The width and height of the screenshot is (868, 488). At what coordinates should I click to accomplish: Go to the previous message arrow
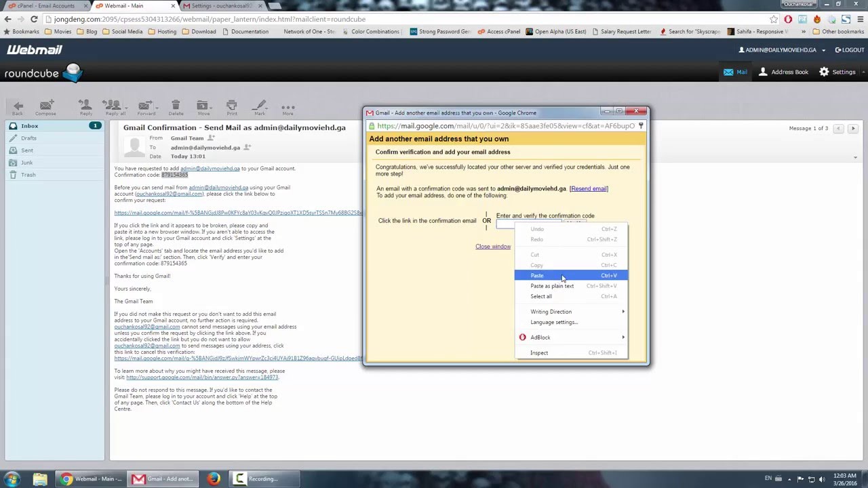point(838,128)
